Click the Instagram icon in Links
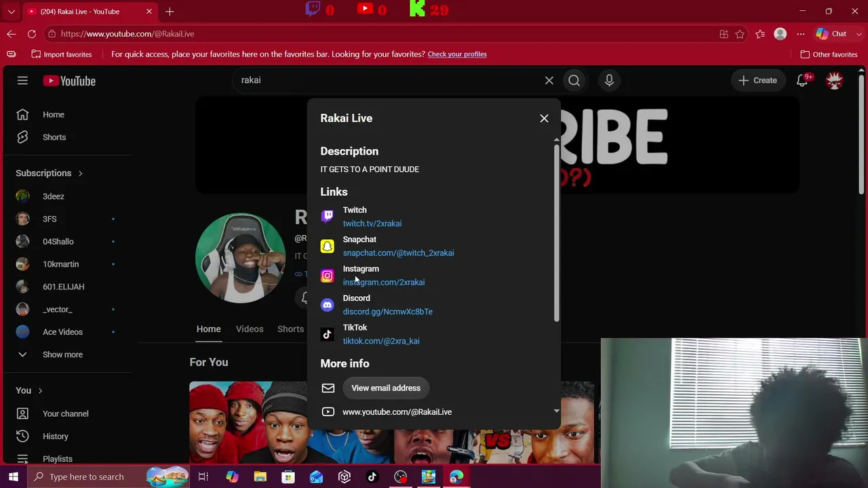This screenshot has height=488, width=868. tap(328, 276)
